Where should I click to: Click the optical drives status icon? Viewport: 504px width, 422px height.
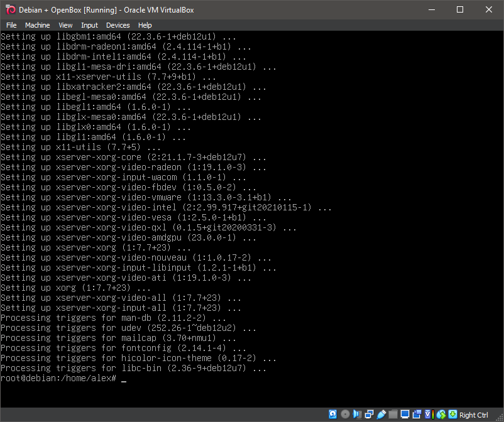coord(345,414)
